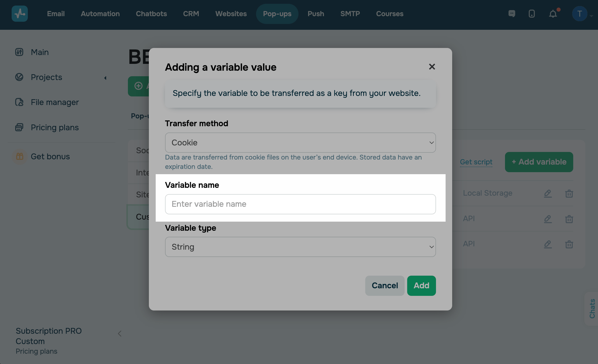
Task: Cancel adding the variable
Action: click(385, 285)
